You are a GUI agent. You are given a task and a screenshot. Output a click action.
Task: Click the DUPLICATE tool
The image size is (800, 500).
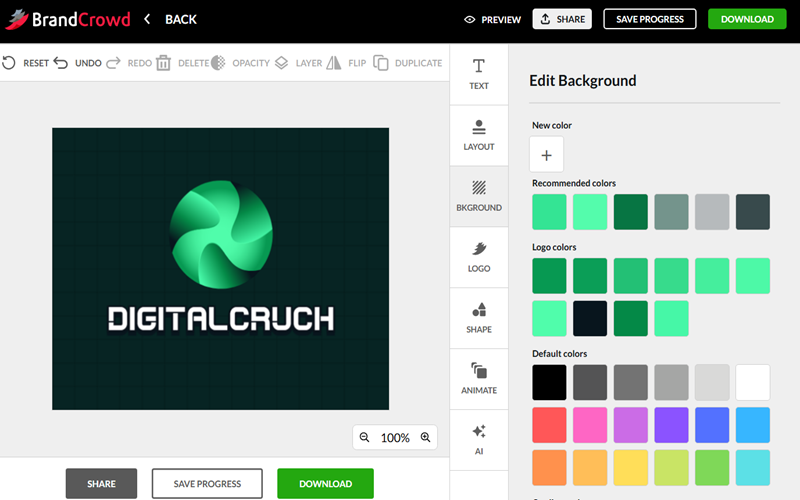(x=408, y=63)
